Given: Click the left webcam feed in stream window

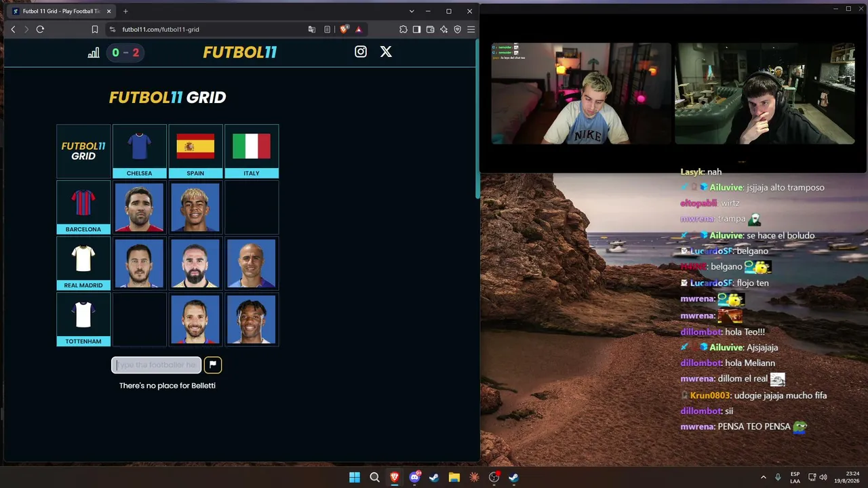Looking at the screenshot, I should point(581,94).
